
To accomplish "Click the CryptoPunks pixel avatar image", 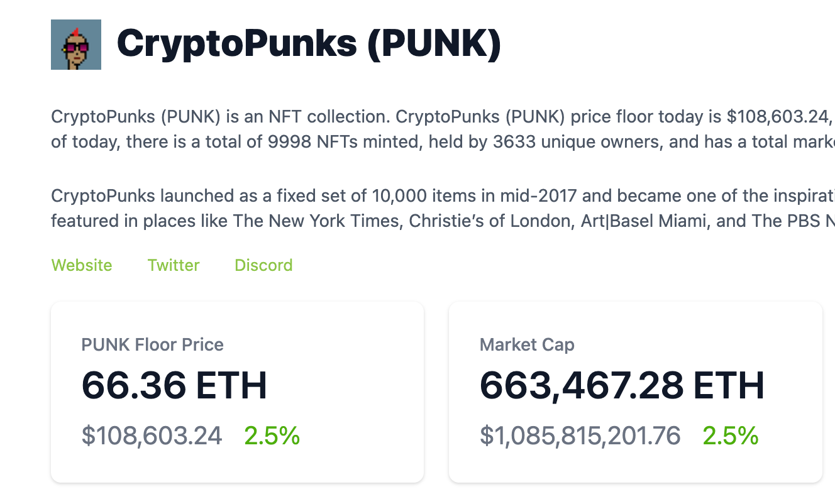I will (76, 45).
